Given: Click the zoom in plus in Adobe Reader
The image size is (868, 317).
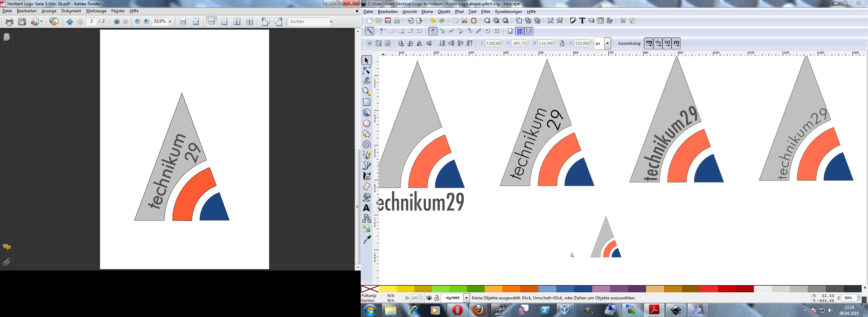Looking at the screenshot, I should [x=146, y=21].
